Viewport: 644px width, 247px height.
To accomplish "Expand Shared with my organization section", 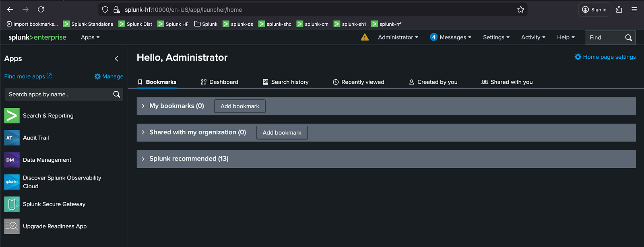I will click(x=143, y=132).
